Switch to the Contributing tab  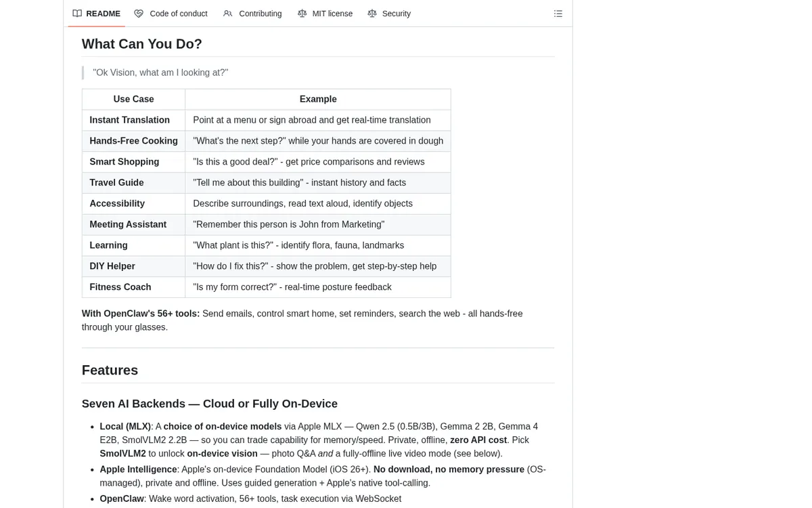click(x=252, y=14)
